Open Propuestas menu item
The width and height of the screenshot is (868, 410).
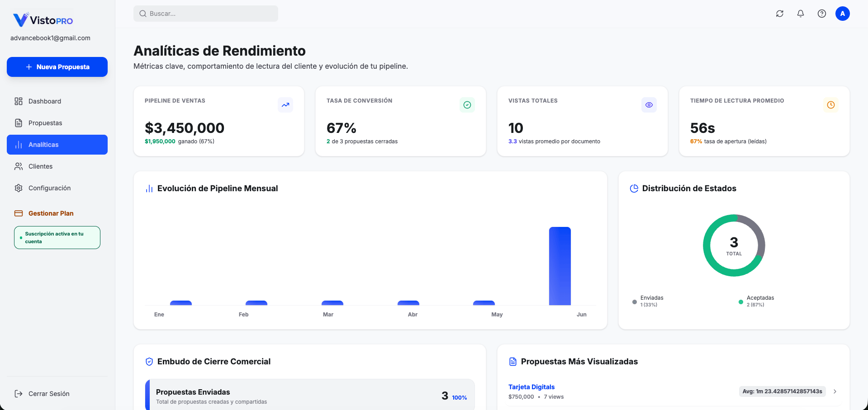57,123
